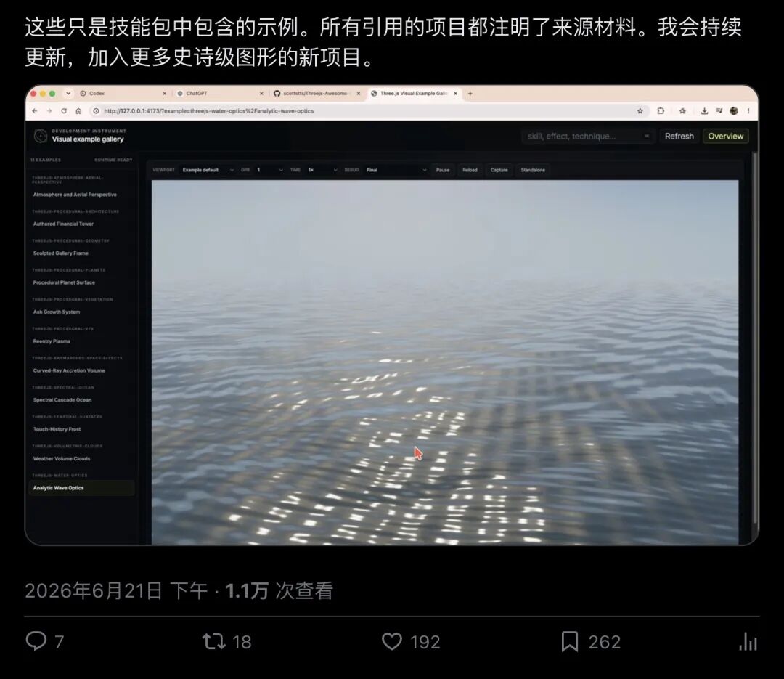Screen dimensions: 784x679
Task: Select Atmosphere and Aerial Perspective example
Action: (x=81, y=195)
